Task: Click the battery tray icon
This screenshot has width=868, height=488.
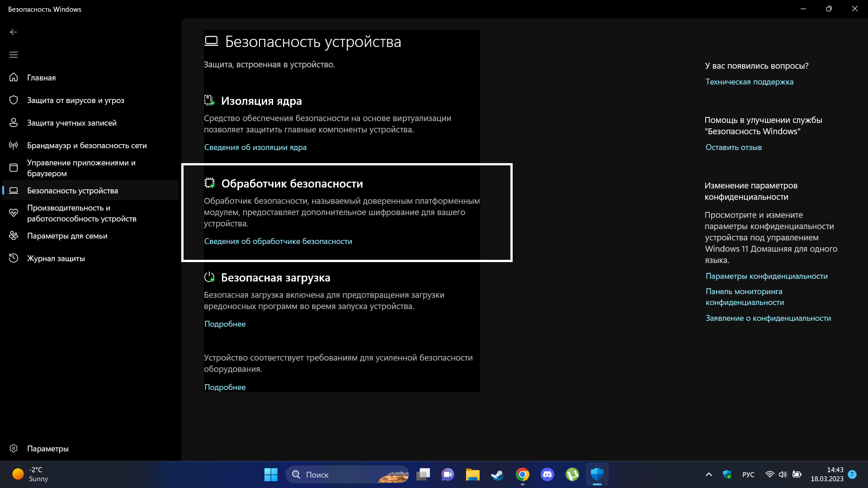Action: tap(797, 474)
